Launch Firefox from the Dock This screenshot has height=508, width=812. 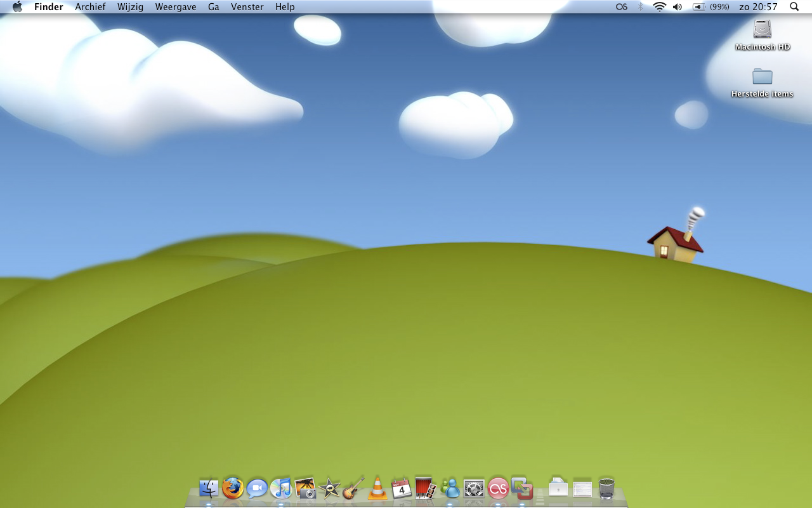click(x=233, y=488)
